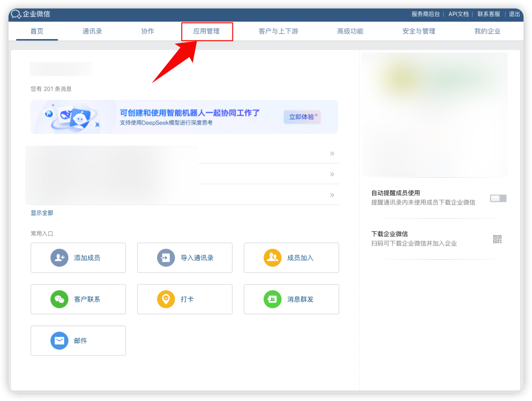Click the 添加成员 (Add Member) icon
The image size is (532, 401).
[59, 257]
